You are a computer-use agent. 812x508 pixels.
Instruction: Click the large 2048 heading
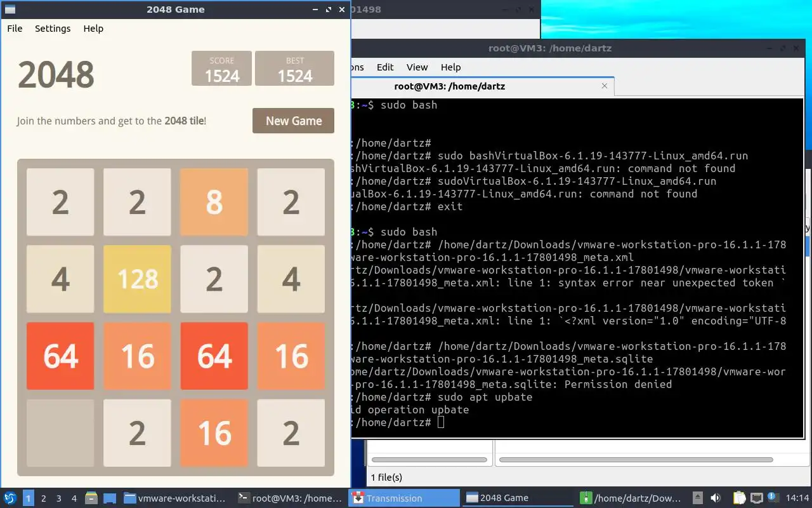point(56,75)
